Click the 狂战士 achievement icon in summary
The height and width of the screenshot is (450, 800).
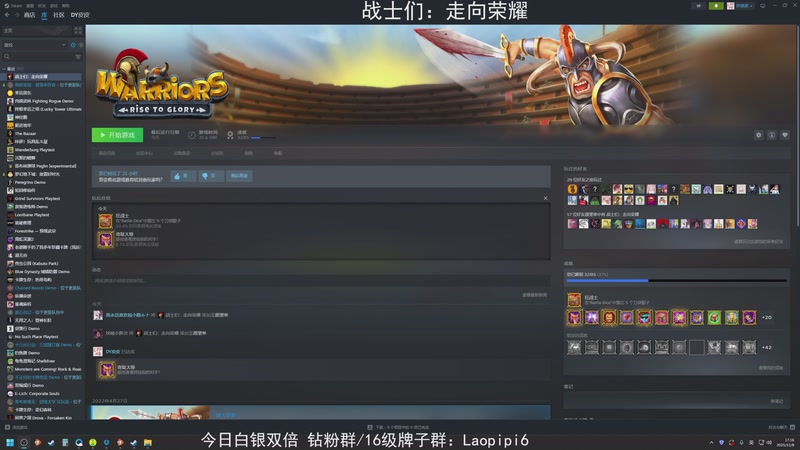[105, 221]
